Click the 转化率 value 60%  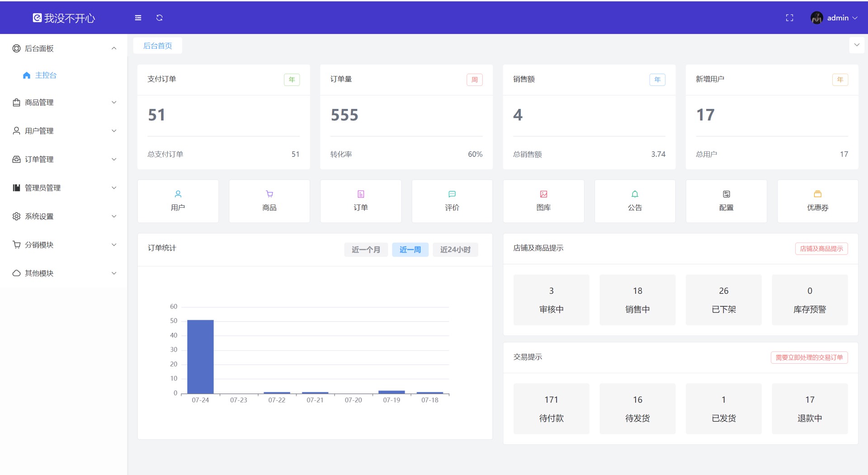475,154
